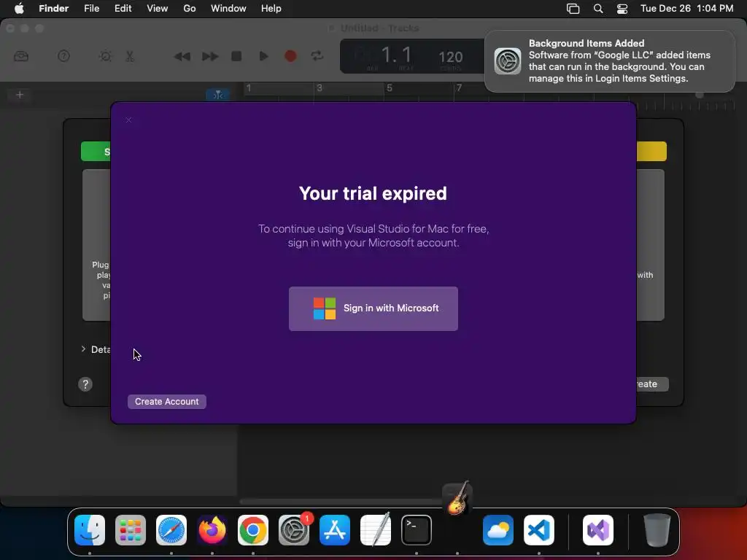Open the Window menu
Screen dimensions: 747x560
pyautogui.click(x=228, y=9)
